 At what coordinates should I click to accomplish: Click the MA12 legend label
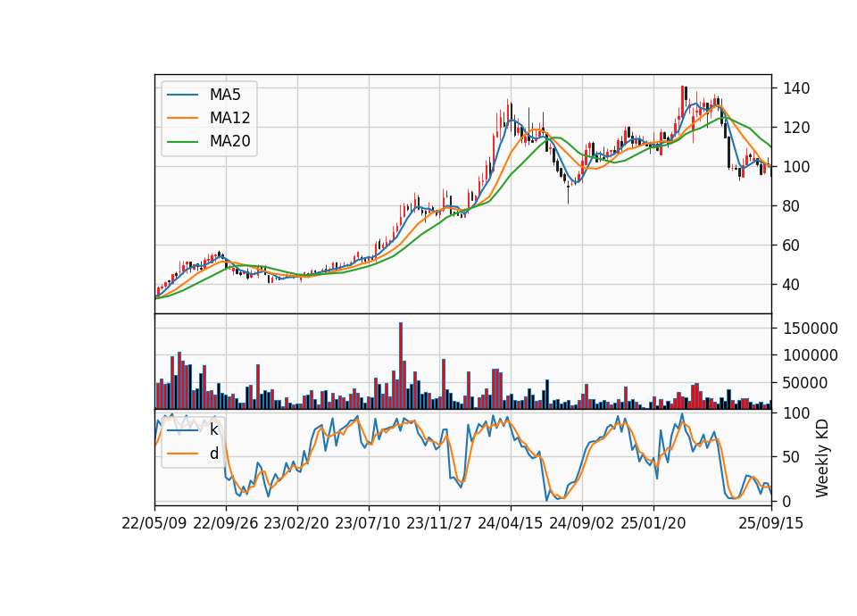point(229,118)
